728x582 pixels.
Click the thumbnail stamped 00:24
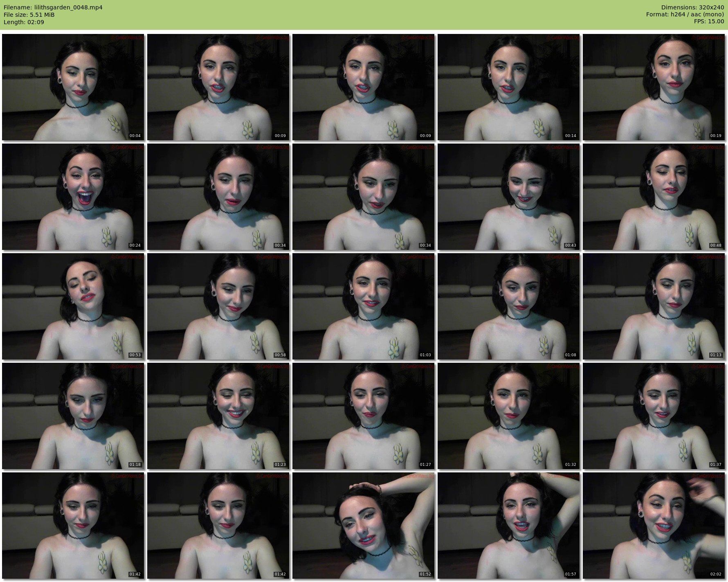click(x=73, y=197)
